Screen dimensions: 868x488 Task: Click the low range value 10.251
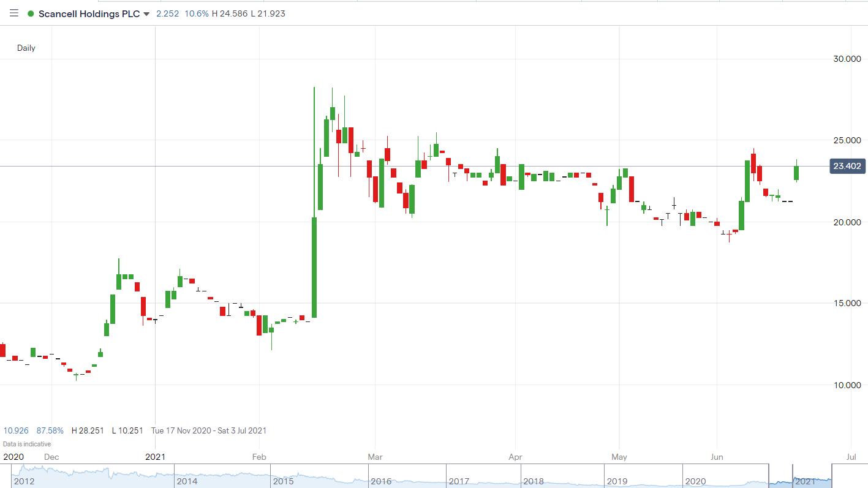coord(127,430)
